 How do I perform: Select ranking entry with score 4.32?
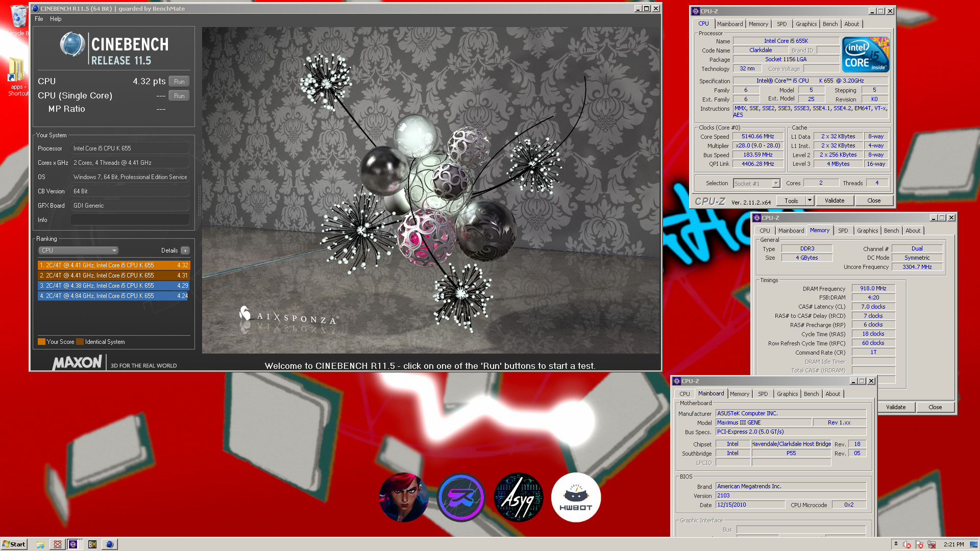(113, 265)
